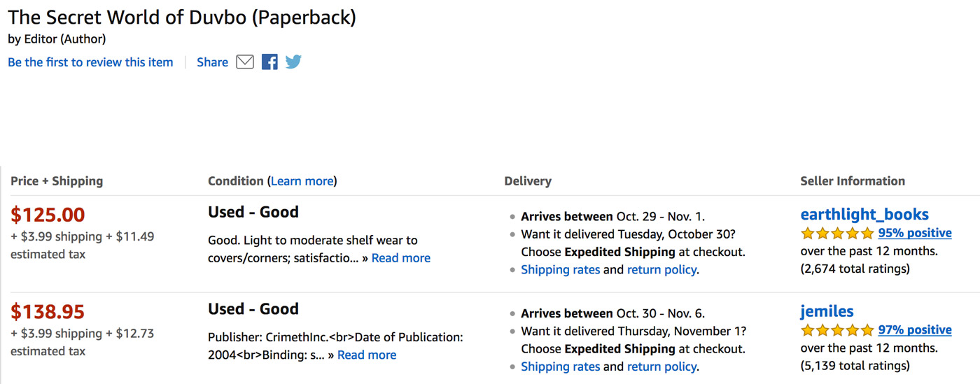
Task: Expand Read more for $138.95 offer condition
Action: pos(367,355)
